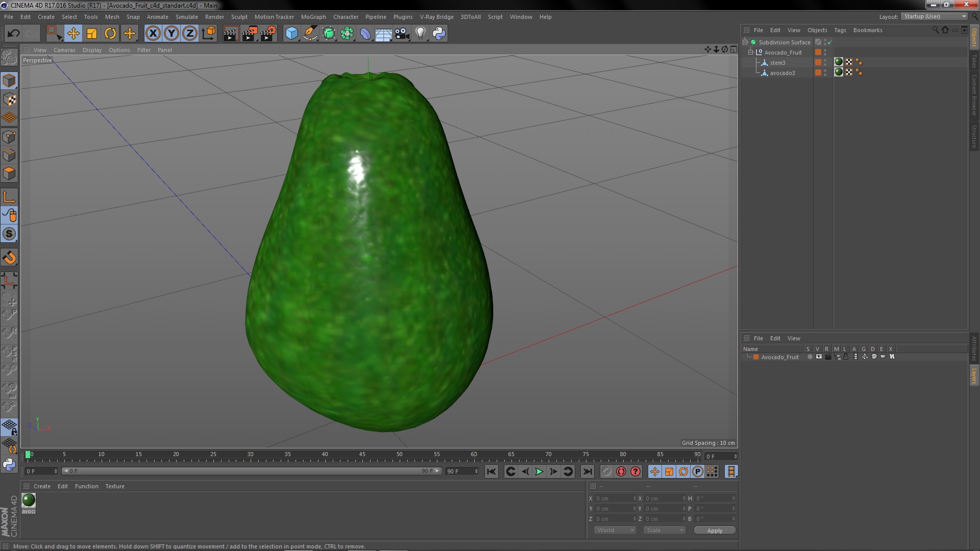Open Edit Render Settings icon
Viewport: 980px width, 551px height.
click(268, 34)
